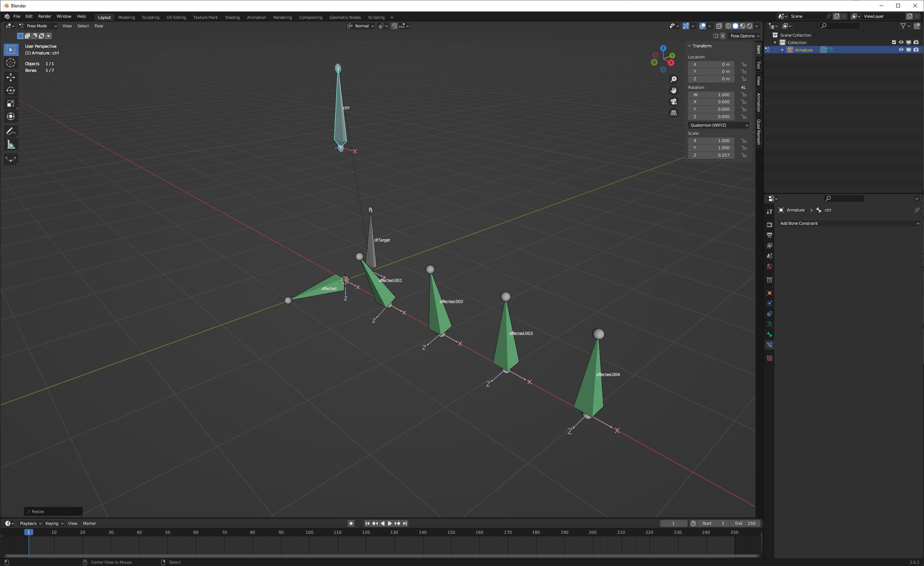924x566 pixels.
Task: Open Object properties tab
Action: pos(770,293)
